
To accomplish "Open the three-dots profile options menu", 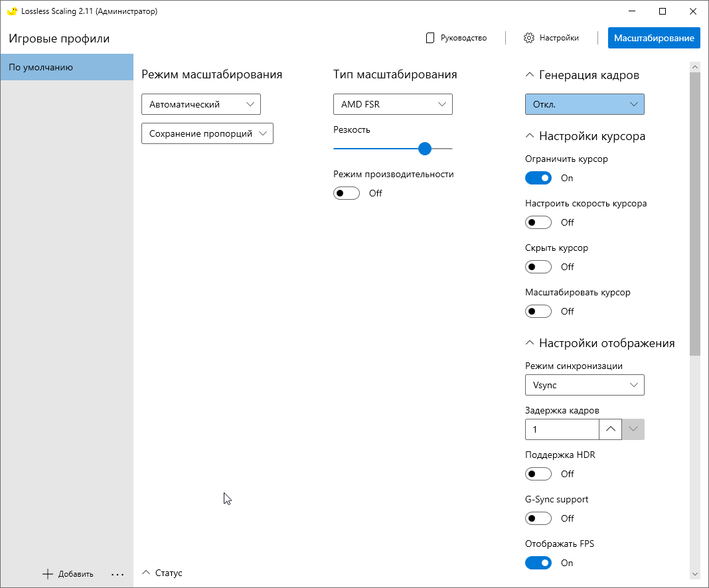I will pos(118,574).
